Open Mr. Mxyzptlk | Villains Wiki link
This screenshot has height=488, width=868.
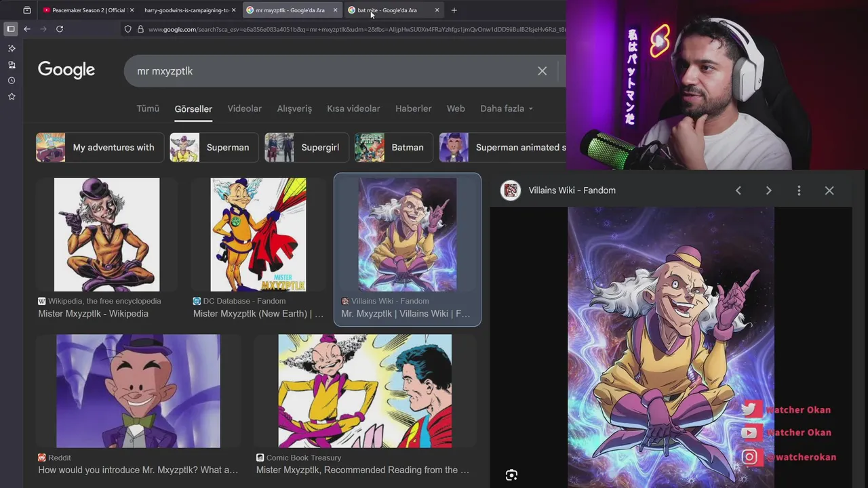(x=406, y=314)
